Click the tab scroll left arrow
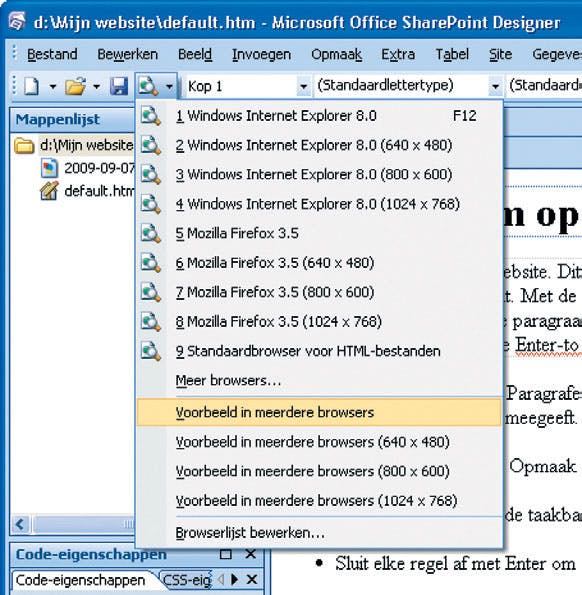Image resolution: width=582 pixels, height=595 pixels. coord(221,580)
